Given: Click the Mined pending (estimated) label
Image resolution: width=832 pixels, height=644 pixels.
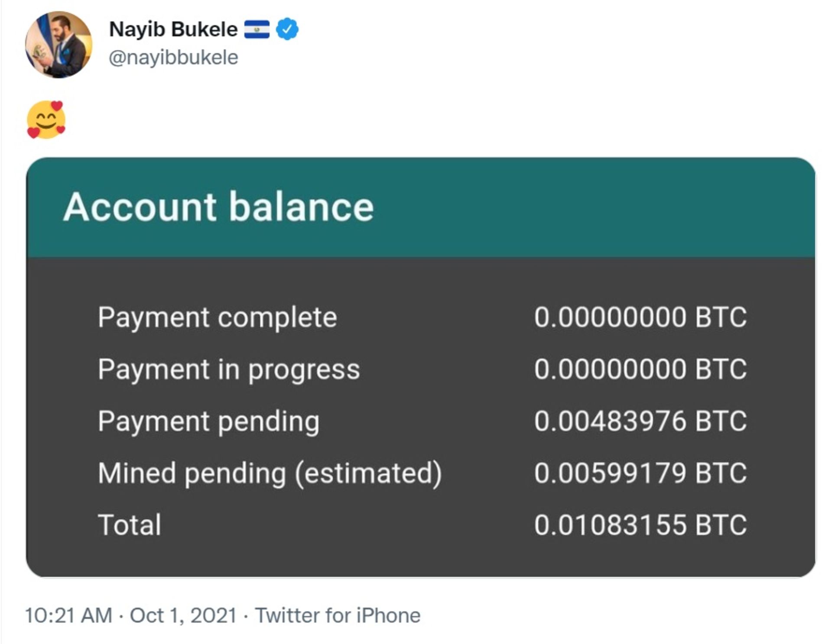Looking at the screenshot, I should [x=270, y=473].
